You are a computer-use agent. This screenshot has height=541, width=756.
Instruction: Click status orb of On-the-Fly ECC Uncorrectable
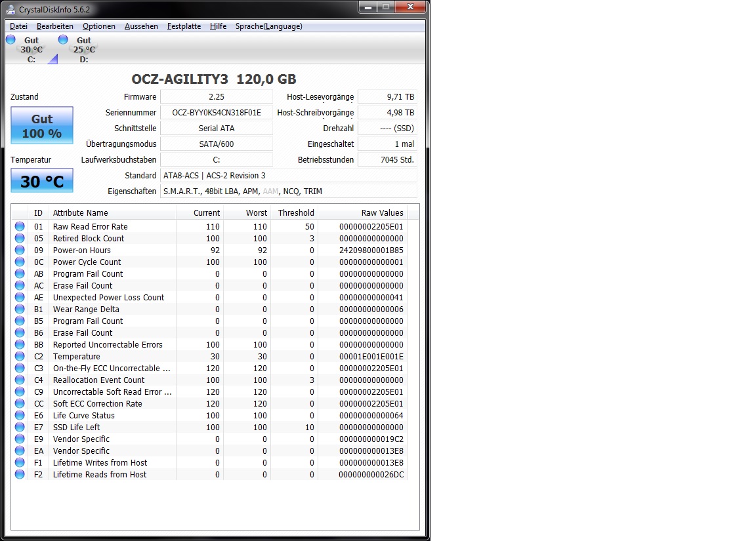[x=20, y=368]
